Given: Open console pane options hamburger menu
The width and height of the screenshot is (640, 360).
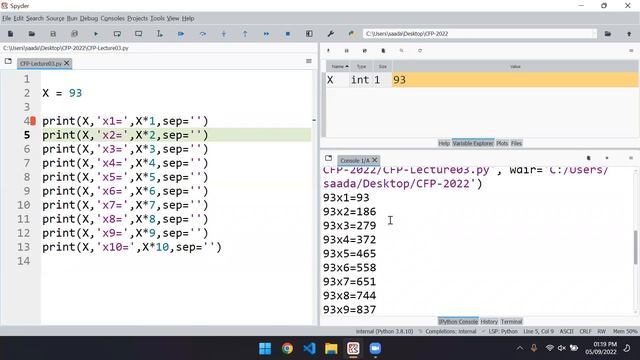Looking at the screenshot, I should pos(631,158).
